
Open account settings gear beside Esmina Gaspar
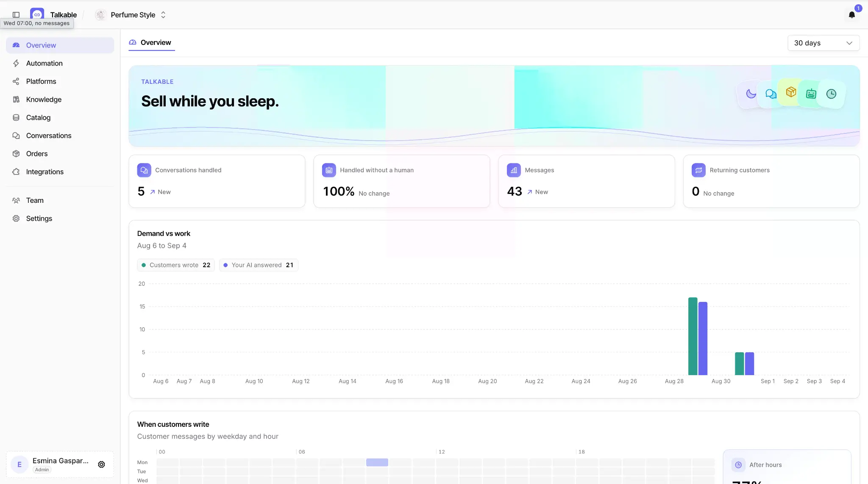tap(101, 465)
